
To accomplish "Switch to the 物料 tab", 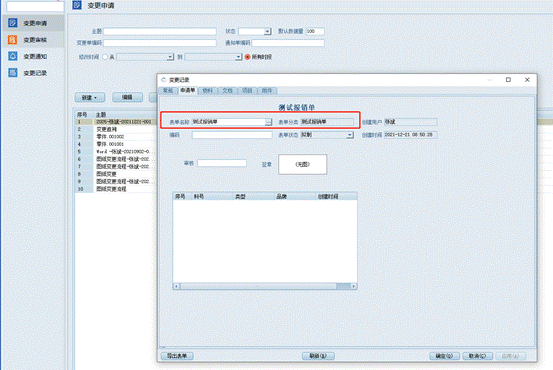I will pos(208,91).
